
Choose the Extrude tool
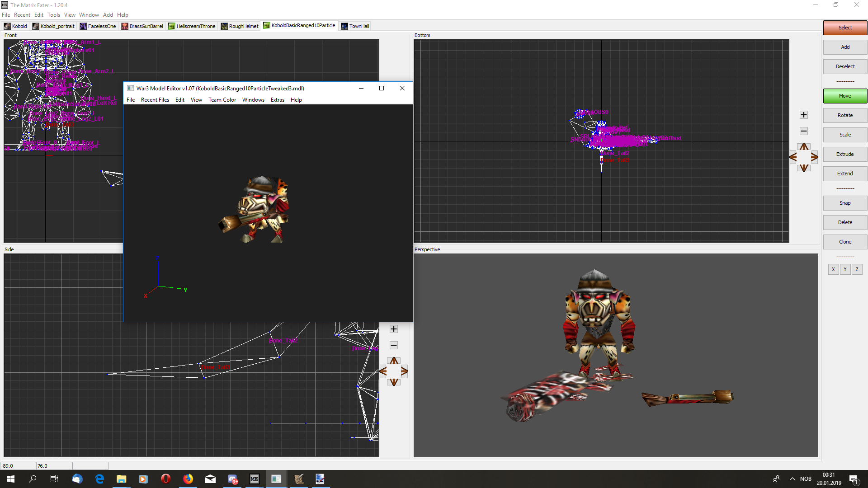845,154
